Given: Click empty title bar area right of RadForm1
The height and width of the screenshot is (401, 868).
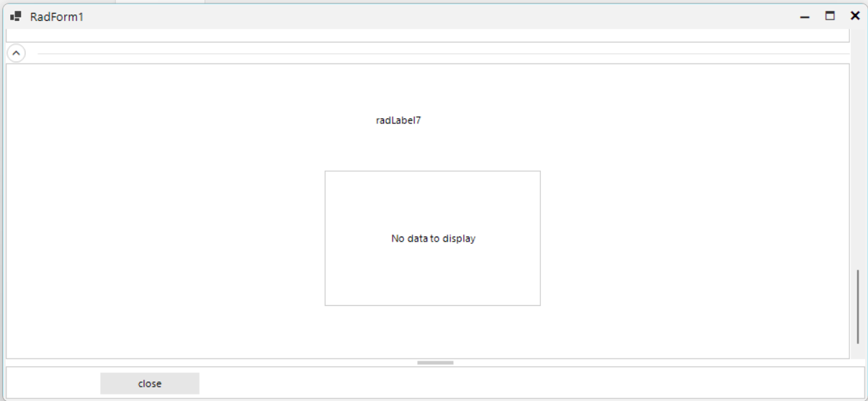Looking at the screenshot, I should [432, 16].
